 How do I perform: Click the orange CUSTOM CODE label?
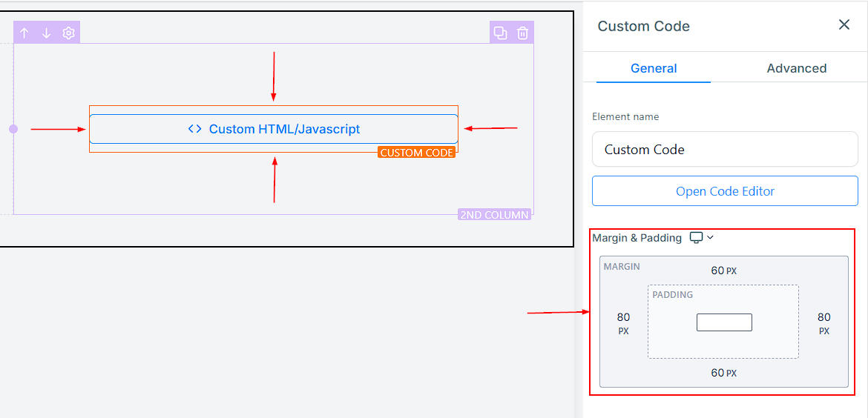(416, 153)
